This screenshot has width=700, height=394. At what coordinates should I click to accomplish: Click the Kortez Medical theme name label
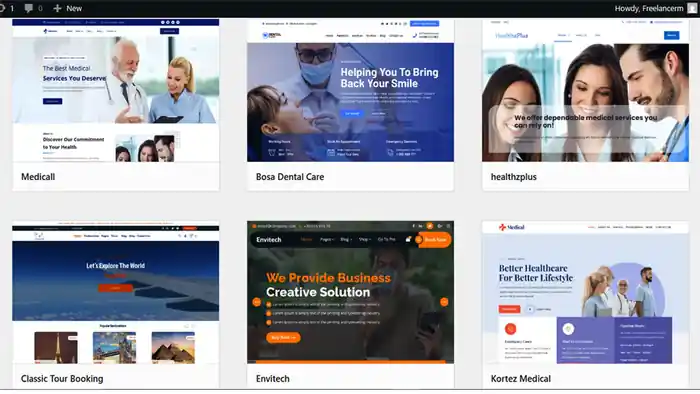pos(521,379)
